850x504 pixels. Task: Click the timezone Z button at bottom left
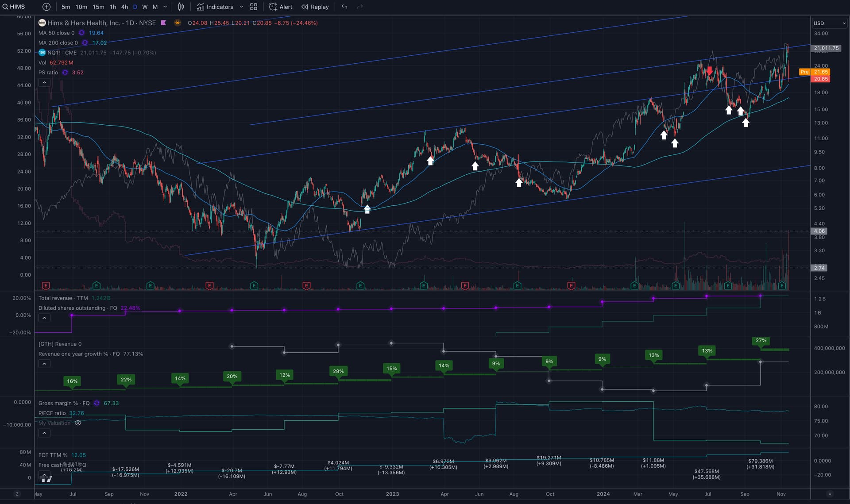(x=17, y=494)
